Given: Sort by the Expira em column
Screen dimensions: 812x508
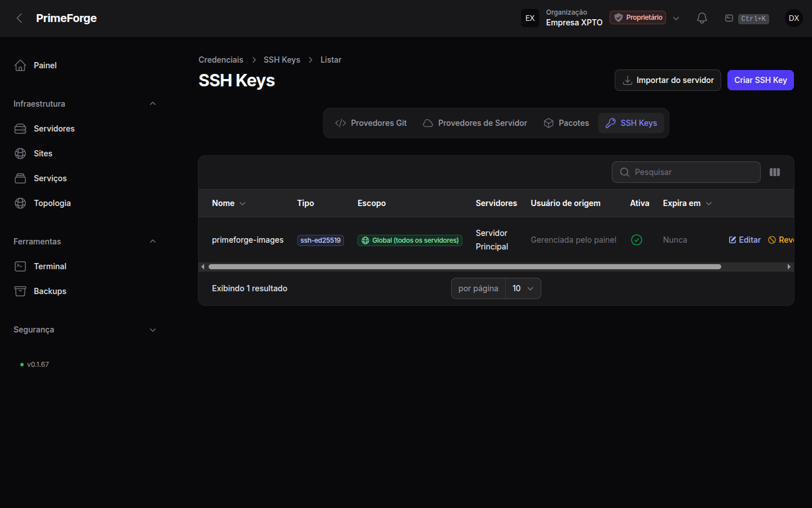Looking at the screenshot, I should tap(687, 203).
